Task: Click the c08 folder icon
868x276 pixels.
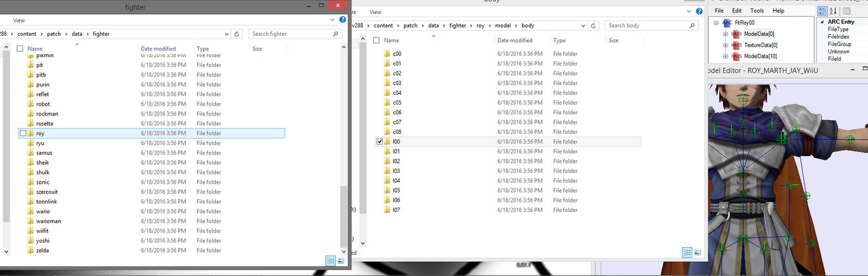Action: pyautogui.click(x=387, y=132)
